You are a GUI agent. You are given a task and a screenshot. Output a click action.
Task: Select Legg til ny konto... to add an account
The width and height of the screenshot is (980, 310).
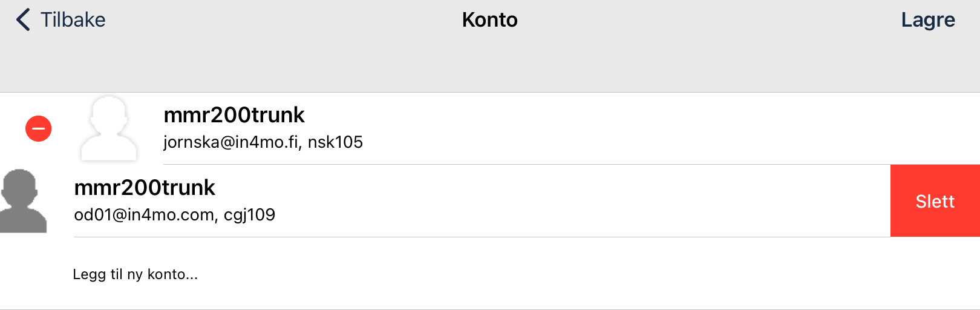[x=135, y=274]
